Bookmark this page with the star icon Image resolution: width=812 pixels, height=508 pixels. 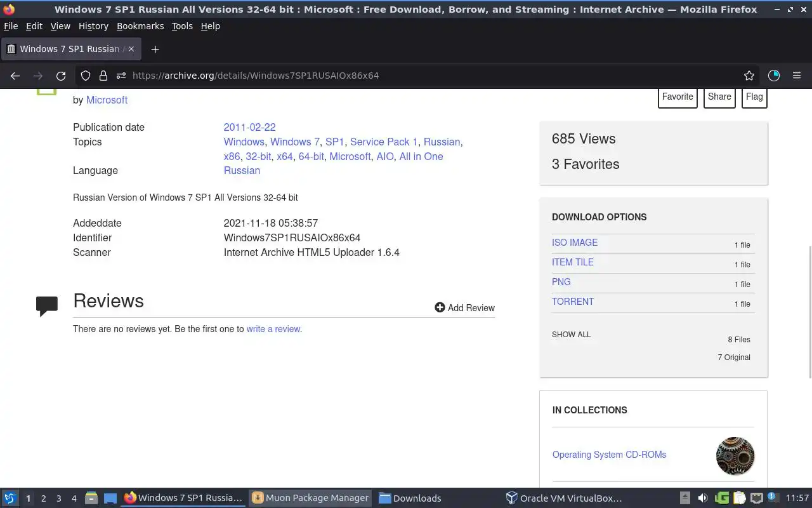click(x=749, y=76)
